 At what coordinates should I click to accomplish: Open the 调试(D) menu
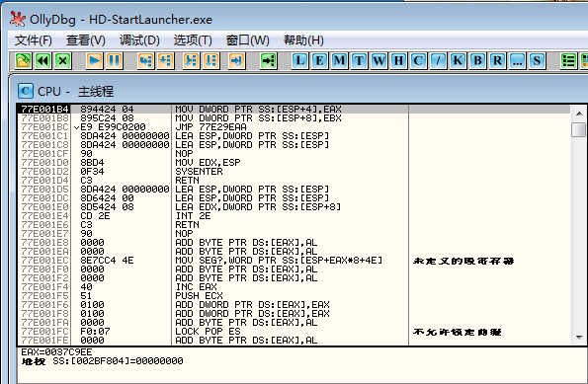tap(139, 40)
